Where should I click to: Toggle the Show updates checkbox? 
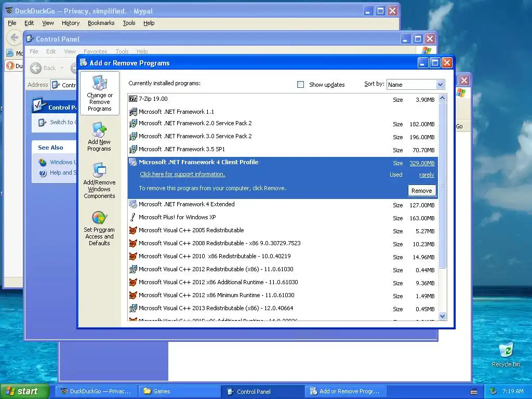[300, 85]
